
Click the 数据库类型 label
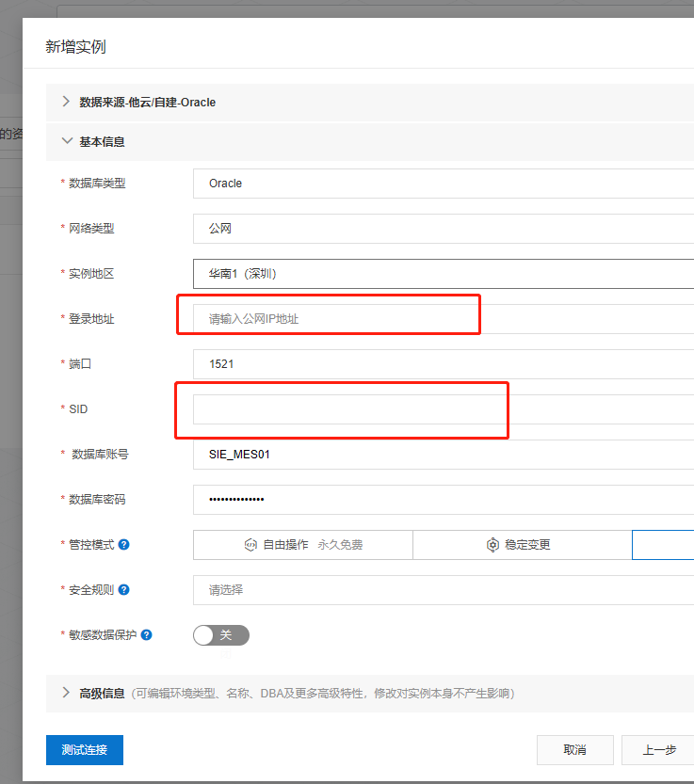(x=97, y=184)
